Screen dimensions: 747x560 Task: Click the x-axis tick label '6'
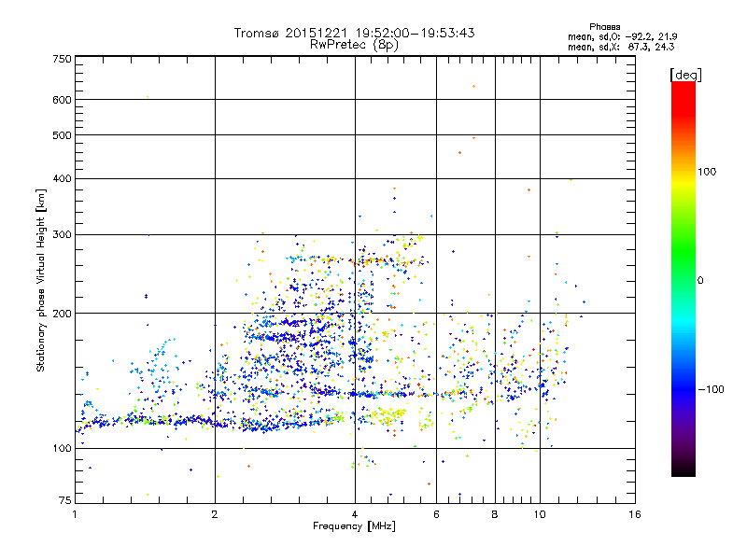(x=436, y=514)
